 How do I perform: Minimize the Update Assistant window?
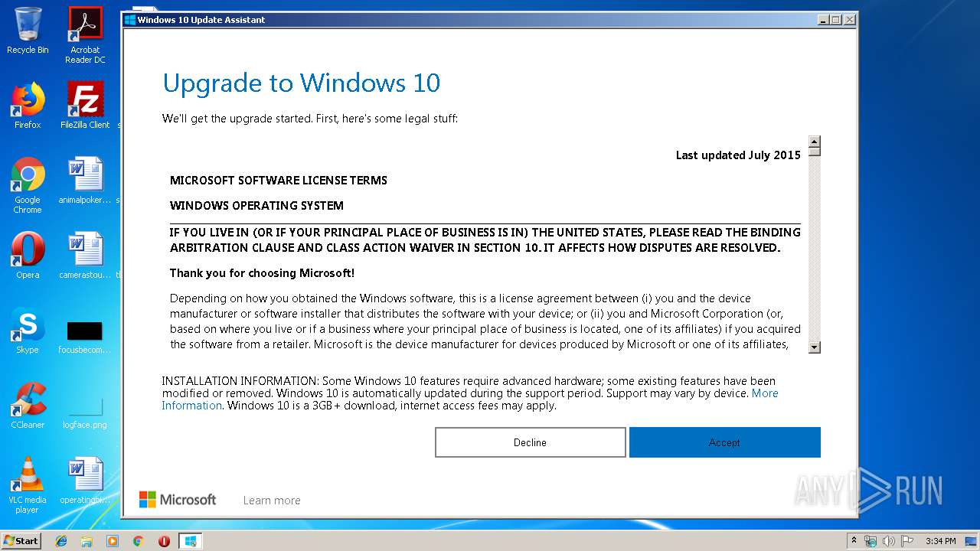pyautogui.click(x=823, y=20)
